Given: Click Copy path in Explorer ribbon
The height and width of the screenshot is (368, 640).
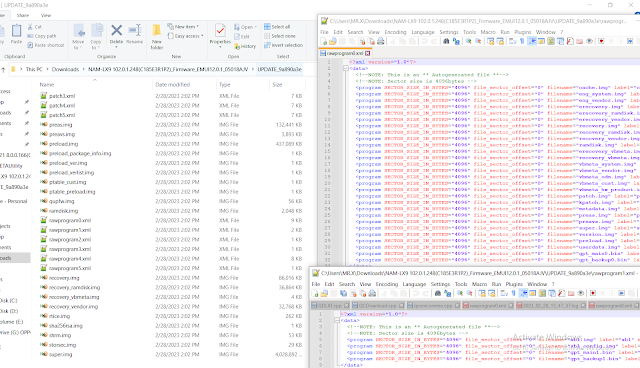Looking at the screenshot, I should coord(42,36).
